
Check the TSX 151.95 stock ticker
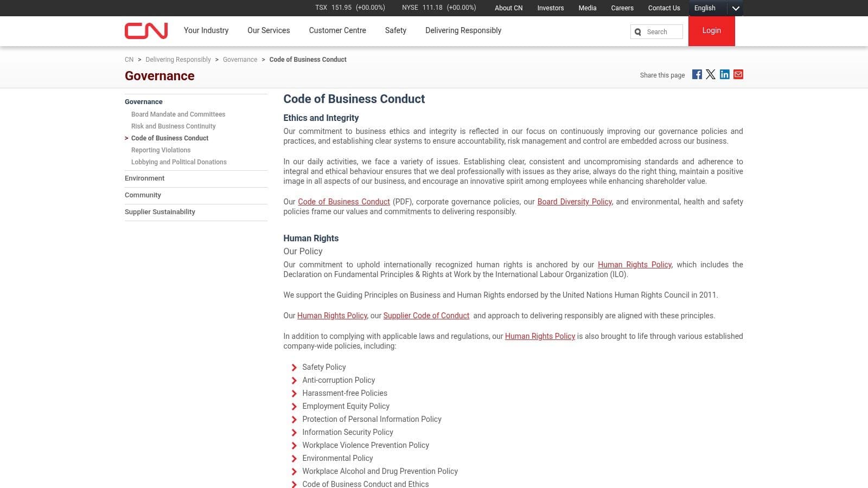pyautogui.click(x=350, y=8)
